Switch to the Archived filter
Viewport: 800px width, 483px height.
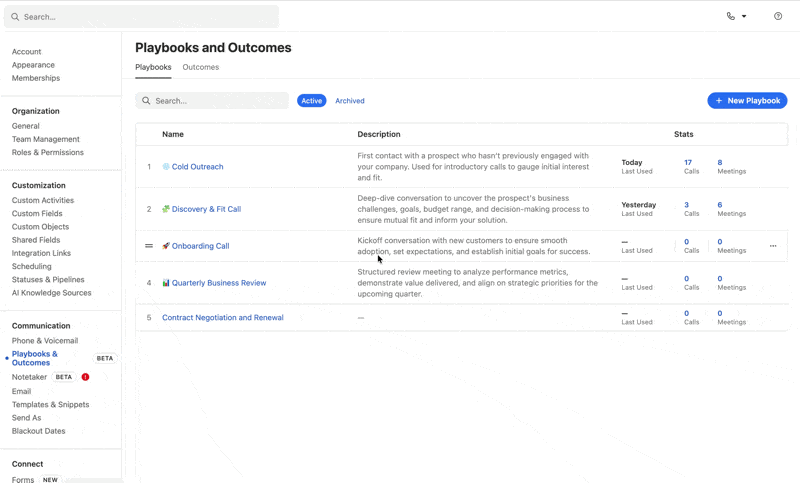pos(349,101)
